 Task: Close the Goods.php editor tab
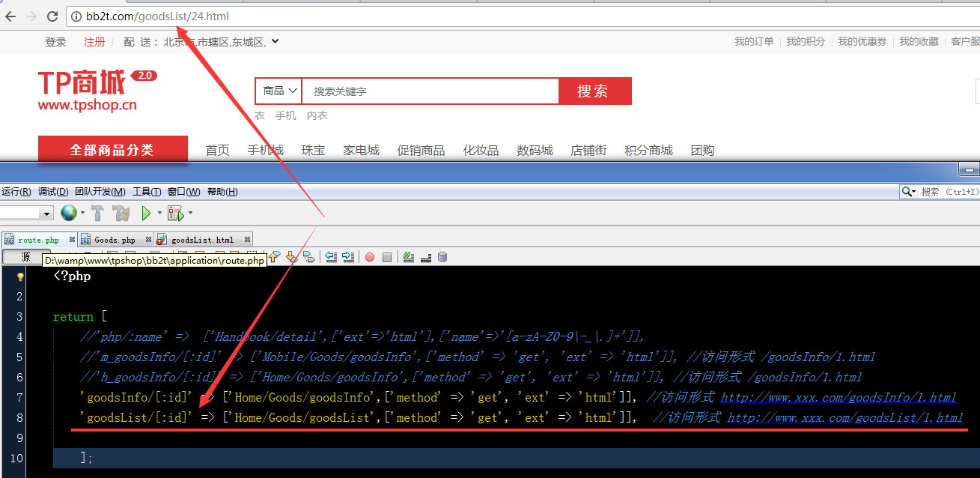pos(149,240)
